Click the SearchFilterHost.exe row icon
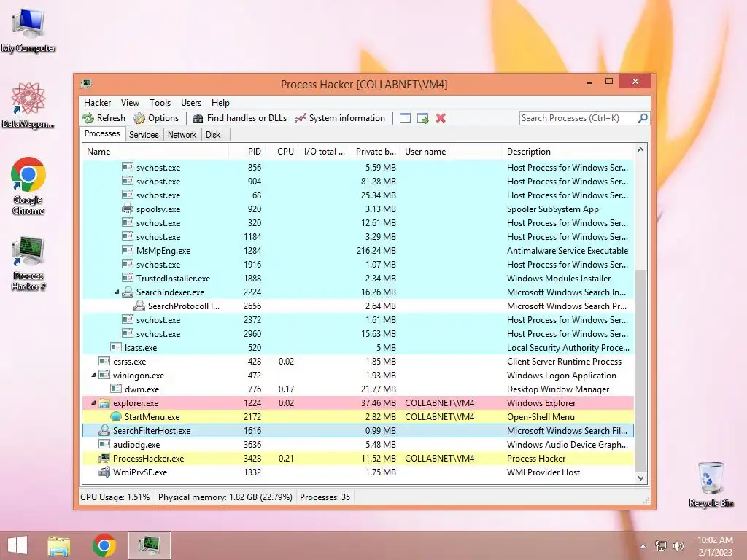747x560 pixels. (x=104, y=430)
